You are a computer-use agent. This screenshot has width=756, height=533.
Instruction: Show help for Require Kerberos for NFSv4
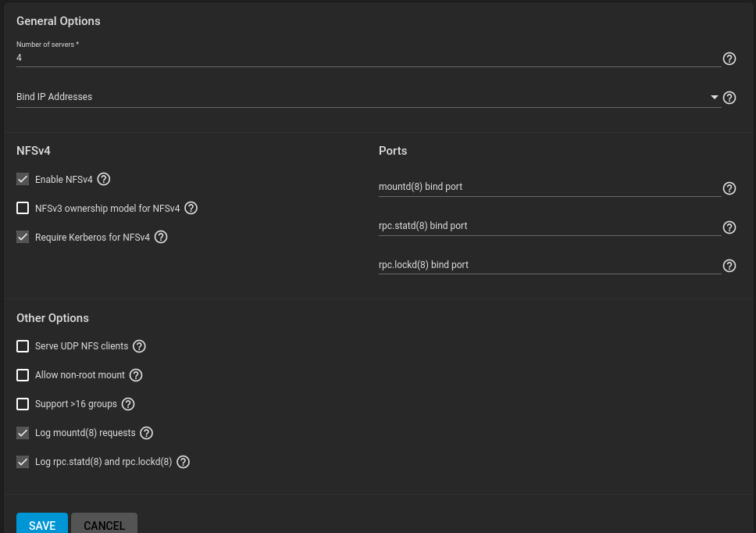click(x=161, y=238)
